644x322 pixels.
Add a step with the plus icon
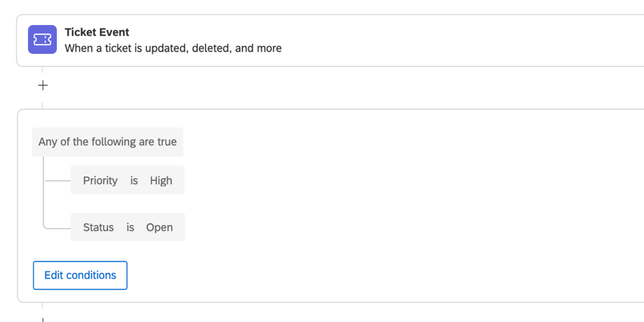pos(42,86)
